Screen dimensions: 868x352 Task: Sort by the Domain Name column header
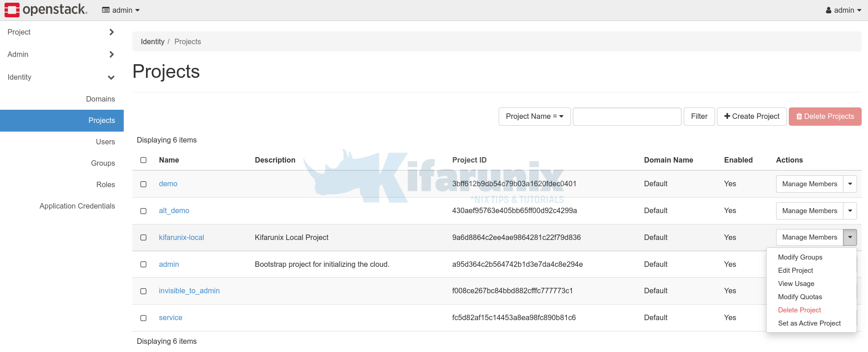tap(668, 160)
